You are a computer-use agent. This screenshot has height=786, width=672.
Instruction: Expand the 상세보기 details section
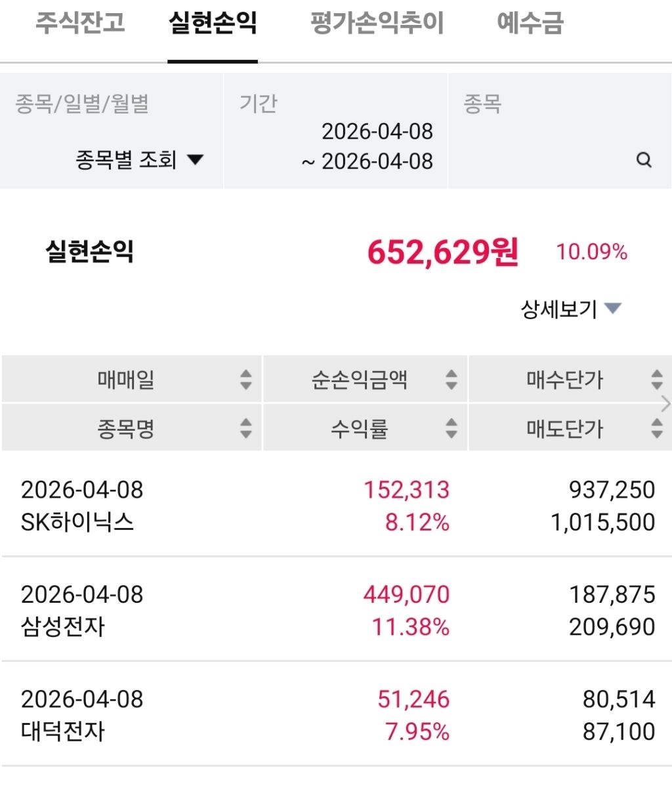570,309
